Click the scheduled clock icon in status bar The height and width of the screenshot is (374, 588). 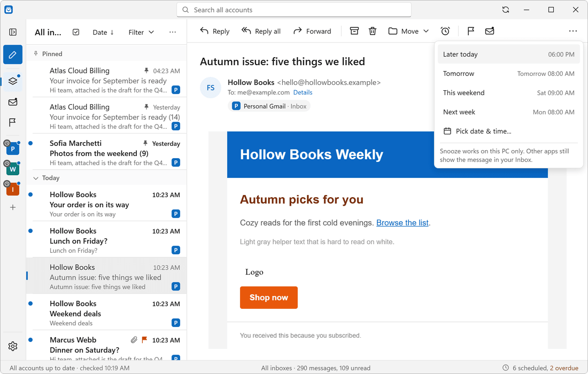(506, 368)
